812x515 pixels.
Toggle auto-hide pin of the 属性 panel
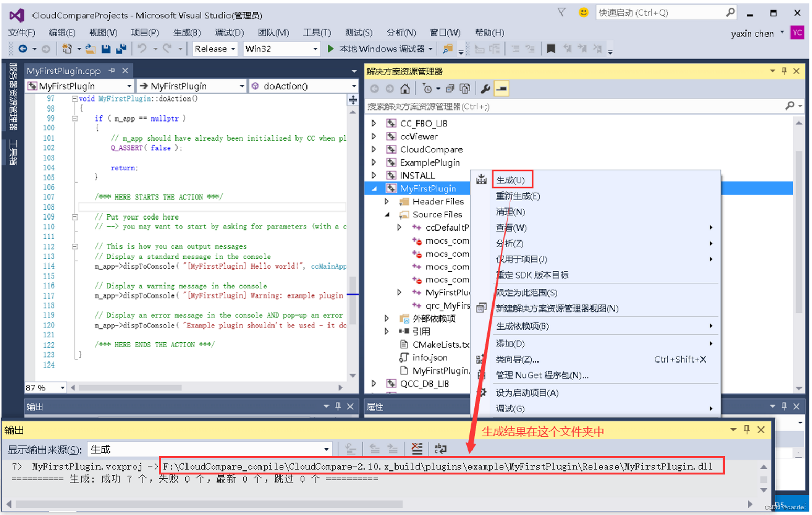tap(784, 407)
